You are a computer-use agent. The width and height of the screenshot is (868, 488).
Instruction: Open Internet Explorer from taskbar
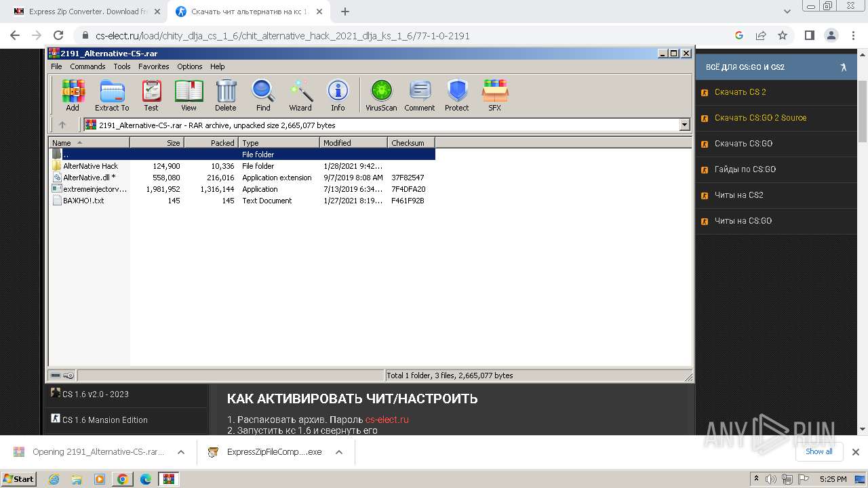point(54,479)
